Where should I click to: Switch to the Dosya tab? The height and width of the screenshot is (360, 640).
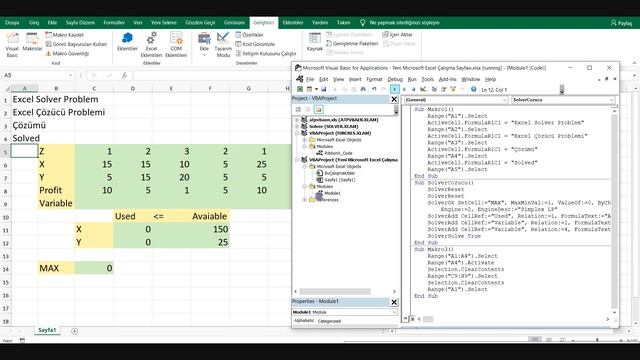click(x=12, y=22)
